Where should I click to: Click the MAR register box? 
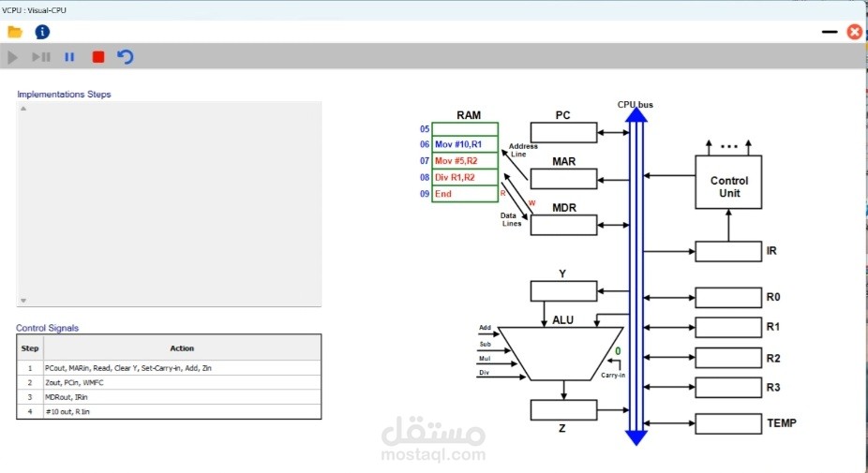[x=563, y=179]
